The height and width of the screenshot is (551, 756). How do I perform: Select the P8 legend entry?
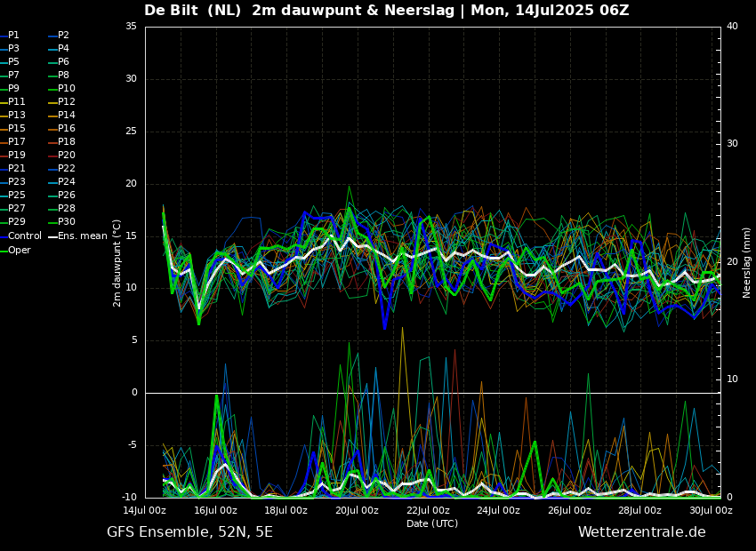[59, 76]
